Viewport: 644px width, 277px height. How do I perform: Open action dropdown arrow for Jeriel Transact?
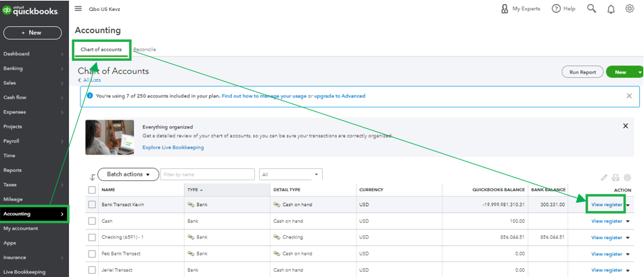[x=628, y=270]
